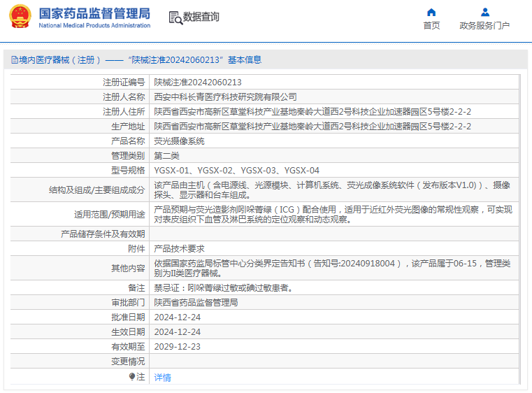
Task: Open the 数据查询 search icon
Action: [x=175, y=17]
